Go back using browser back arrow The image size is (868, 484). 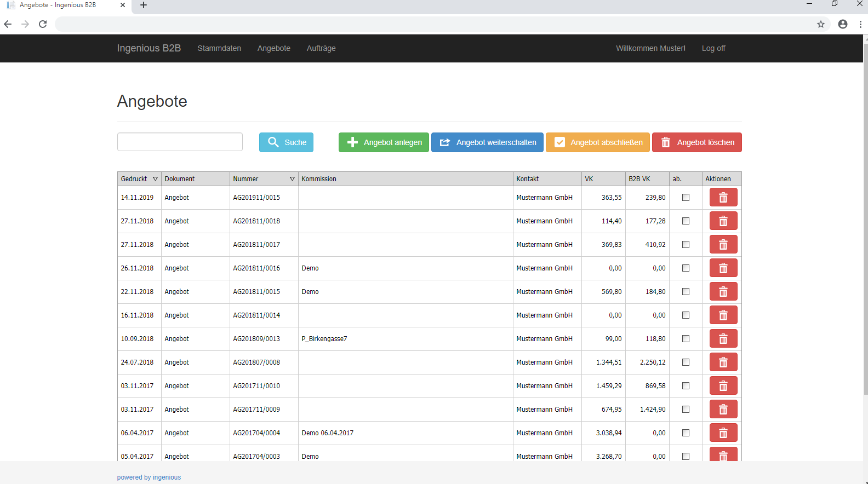(8, 24)
